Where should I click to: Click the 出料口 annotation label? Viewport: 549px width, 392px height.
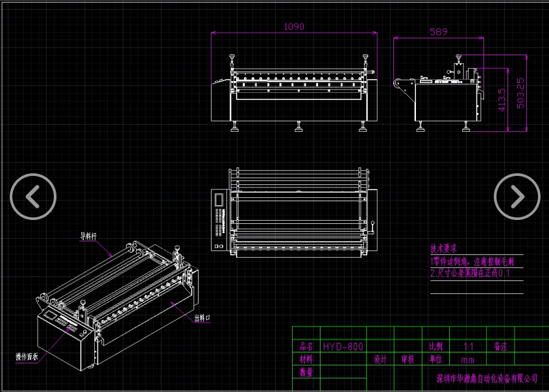202,318
